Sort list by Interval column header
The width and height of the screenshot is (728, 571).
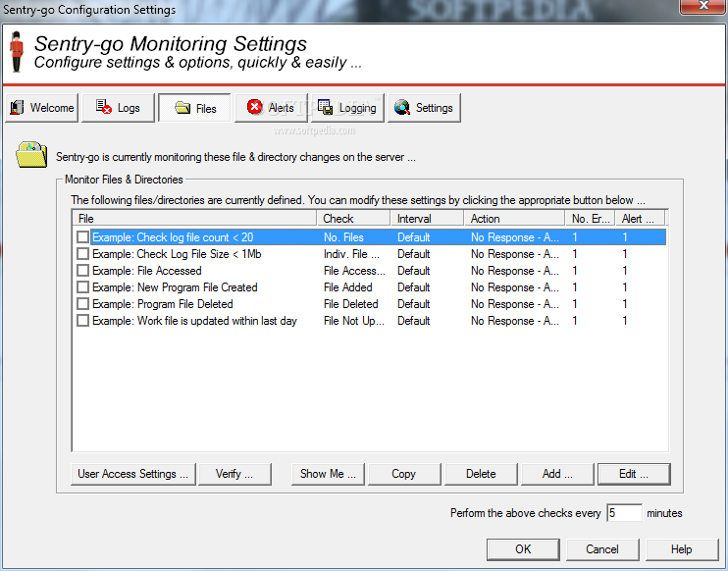(x=427, y=219)
